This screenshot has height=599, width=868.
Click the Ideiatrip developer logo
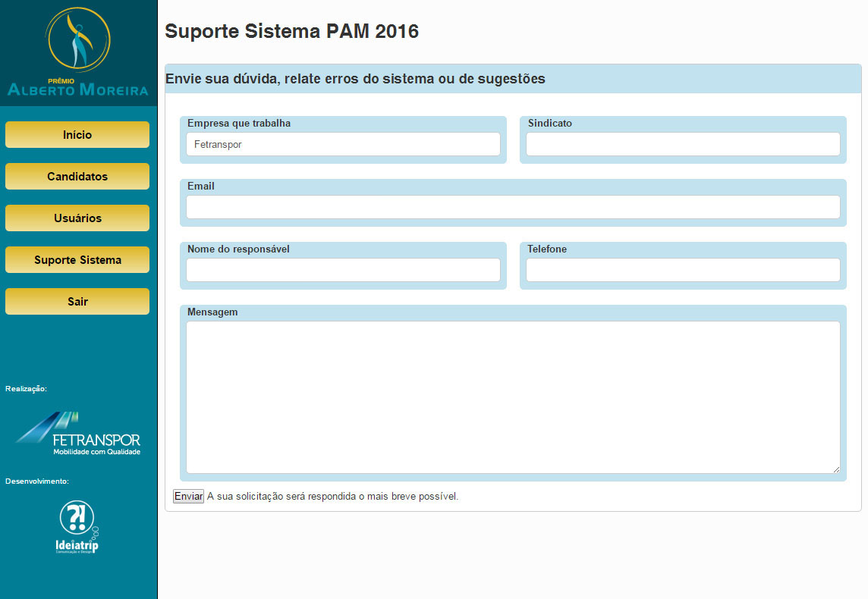77,526
